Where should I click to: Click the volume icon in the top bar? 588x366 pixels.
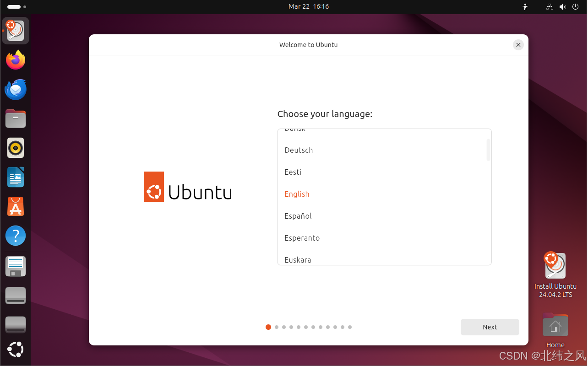[563, 7]
